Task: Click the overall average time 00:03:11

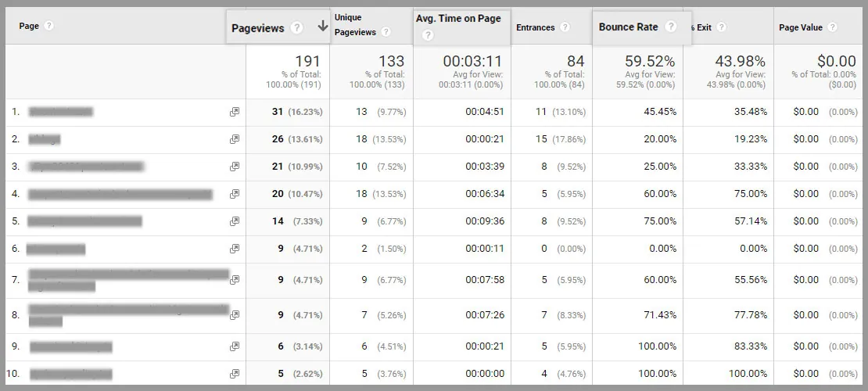Action: [472, 61]
